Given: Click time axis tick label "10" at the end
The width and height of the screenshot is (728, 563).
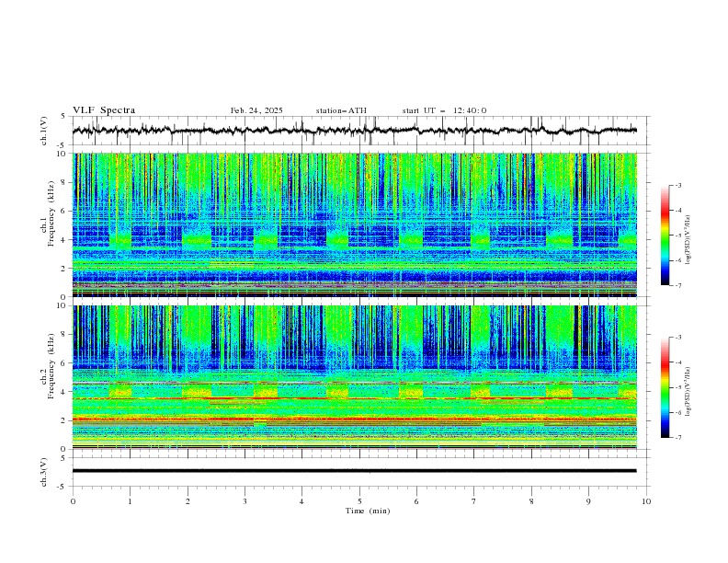Looking at the screenshot, I should [646, 501].
